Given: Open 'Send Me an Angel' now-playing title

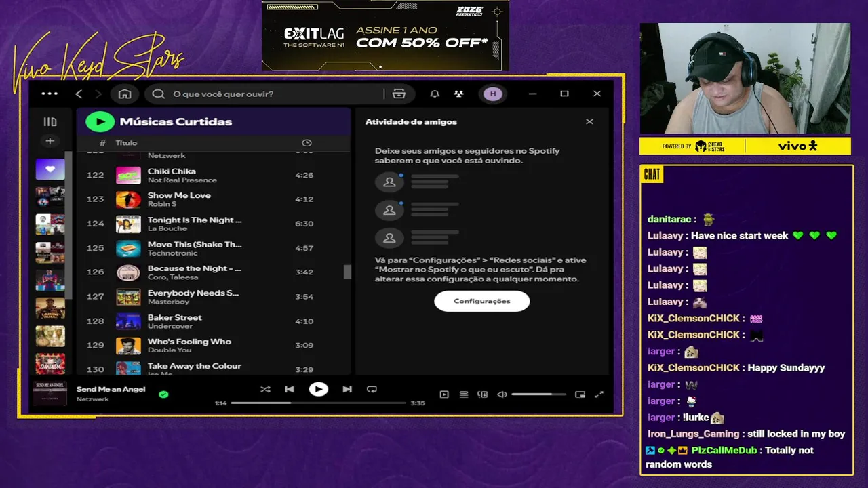Looking at the screenshot, I should pos(111,389).
